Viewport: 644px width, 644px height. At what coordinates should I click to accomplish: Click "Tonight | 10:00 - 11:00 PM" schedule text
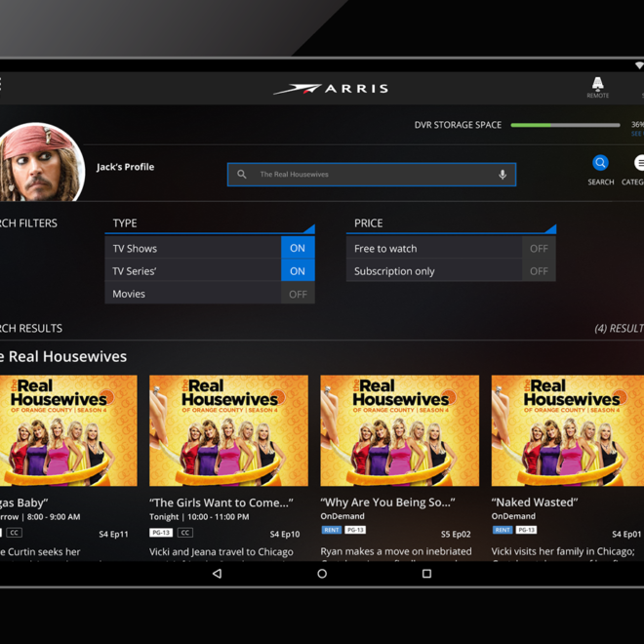click(x=199, y=517)
